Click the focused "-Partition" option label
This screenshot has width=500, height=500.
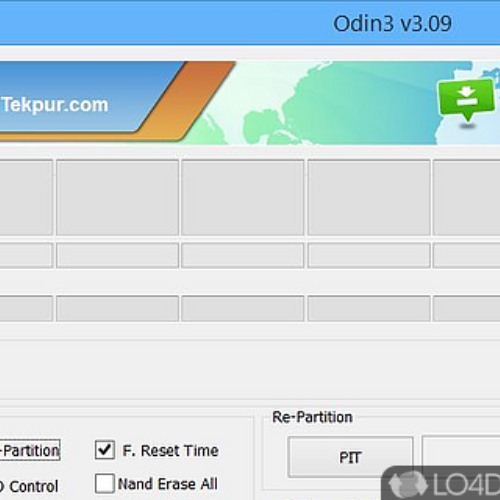pos(30,451)
